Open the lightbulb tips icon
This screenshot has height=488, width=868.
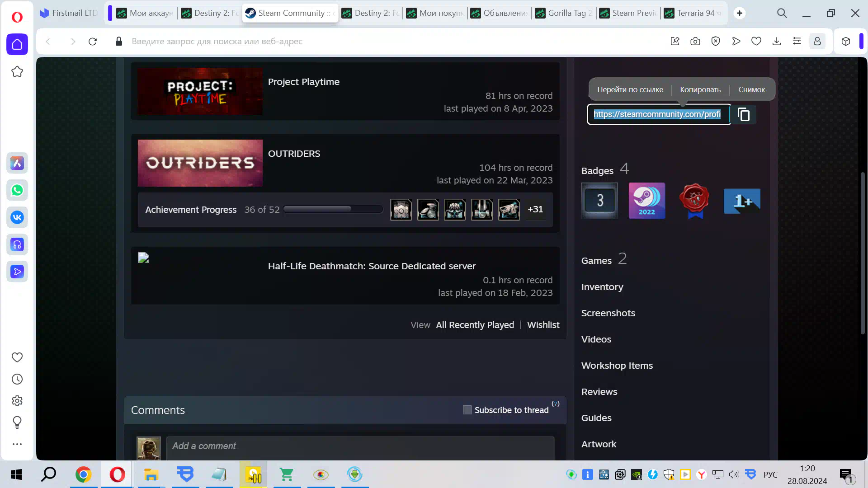(17, 422)
